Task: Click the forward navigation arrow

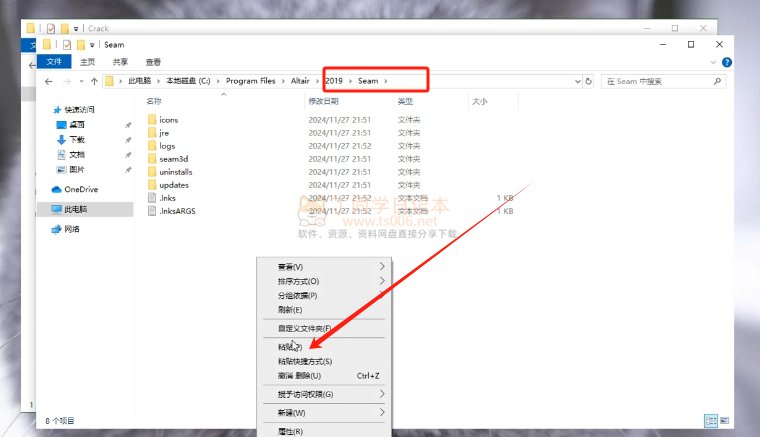Action: [67, 81]
